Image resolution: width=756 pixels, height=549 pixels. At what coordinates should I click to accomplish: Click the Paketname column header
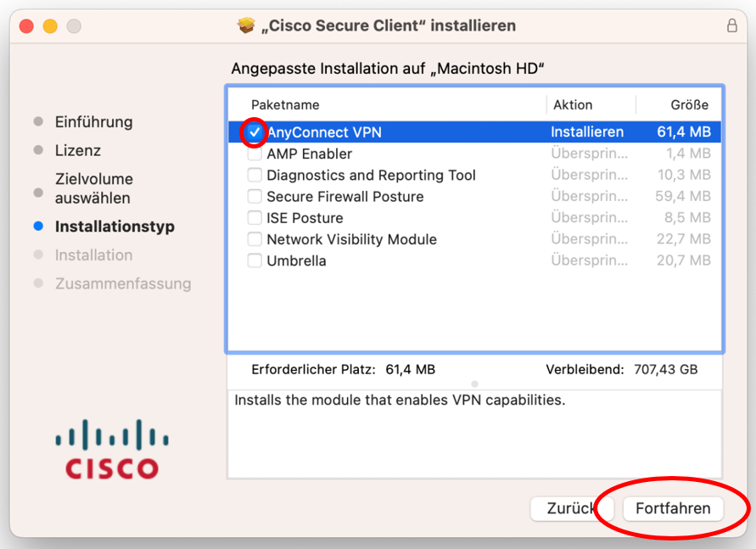[285, 105]
